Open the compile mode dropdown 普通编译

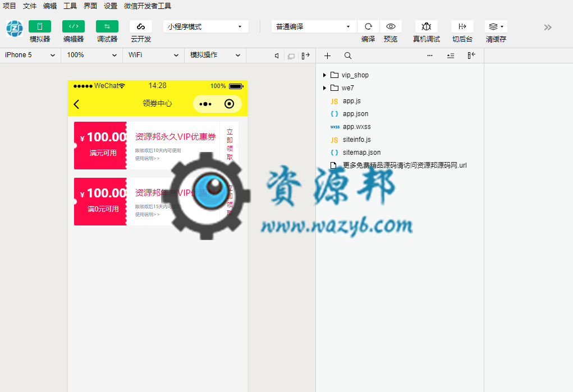pos(314,26)
